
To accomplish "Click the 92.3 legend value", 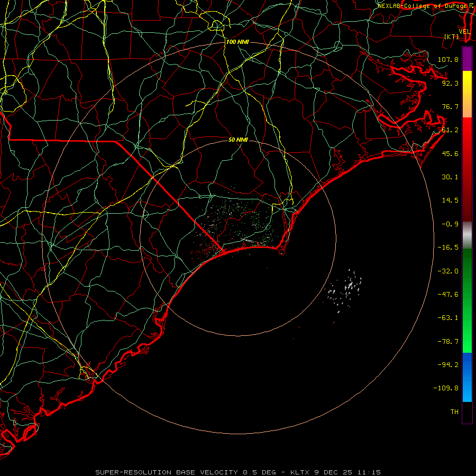I will [x=450, y=83].
